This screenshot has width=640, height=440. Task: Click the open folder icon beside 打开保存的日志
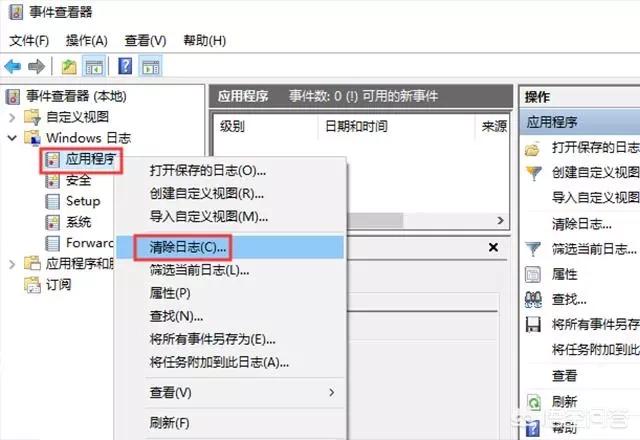point(533,149)
